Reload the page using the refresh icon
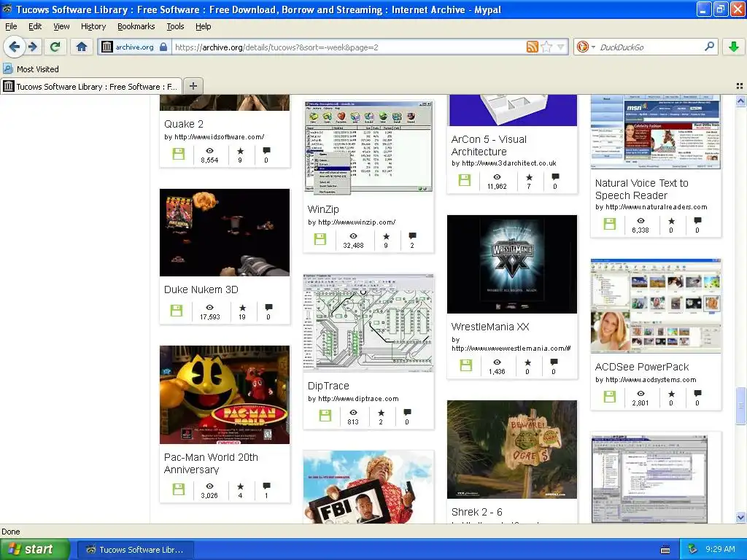 coord(55,47)
